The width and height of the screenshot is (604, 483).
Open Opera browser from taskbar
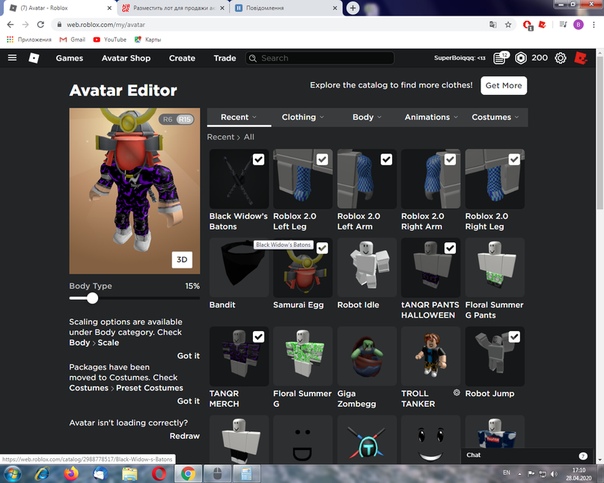pyautogui.click(x=159, y=473)
